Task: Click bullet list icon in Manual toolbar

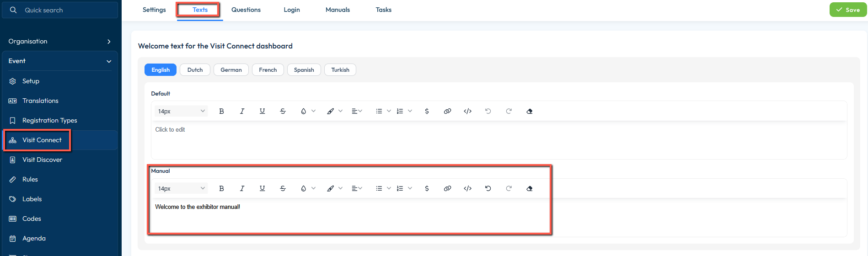Action: click(379, 188)
